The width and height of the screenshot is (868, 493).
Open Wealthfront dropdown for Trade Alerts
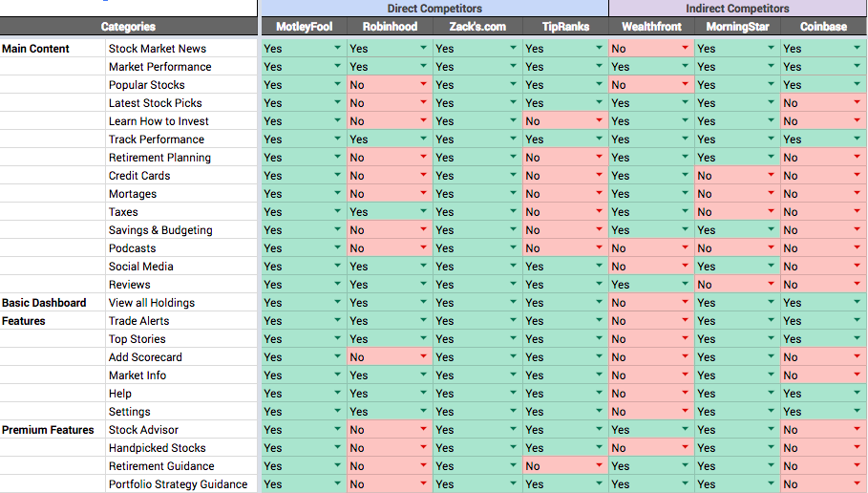(685, 321)
